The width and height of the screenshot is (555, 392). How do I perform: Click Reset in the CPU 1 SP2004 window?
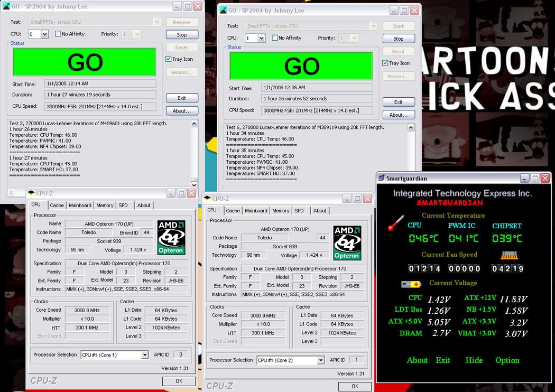point(399,51)
